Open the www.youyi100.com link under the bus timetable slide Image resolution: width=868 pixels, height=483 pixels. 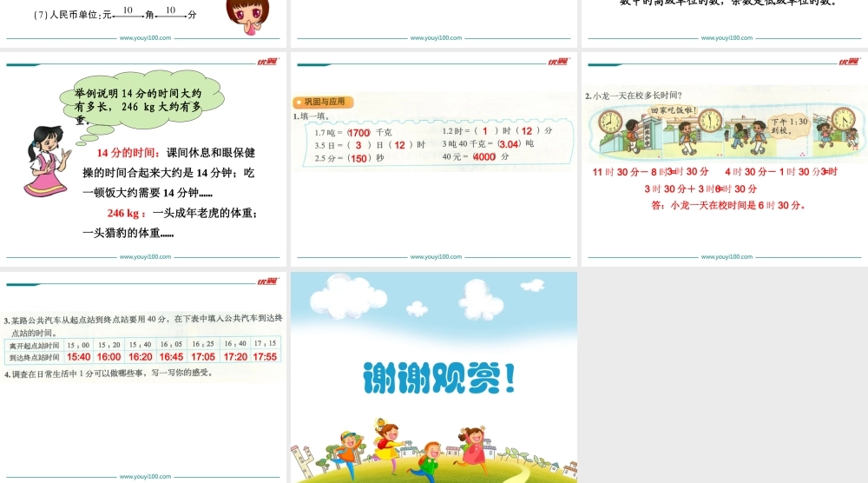(145, 477)
